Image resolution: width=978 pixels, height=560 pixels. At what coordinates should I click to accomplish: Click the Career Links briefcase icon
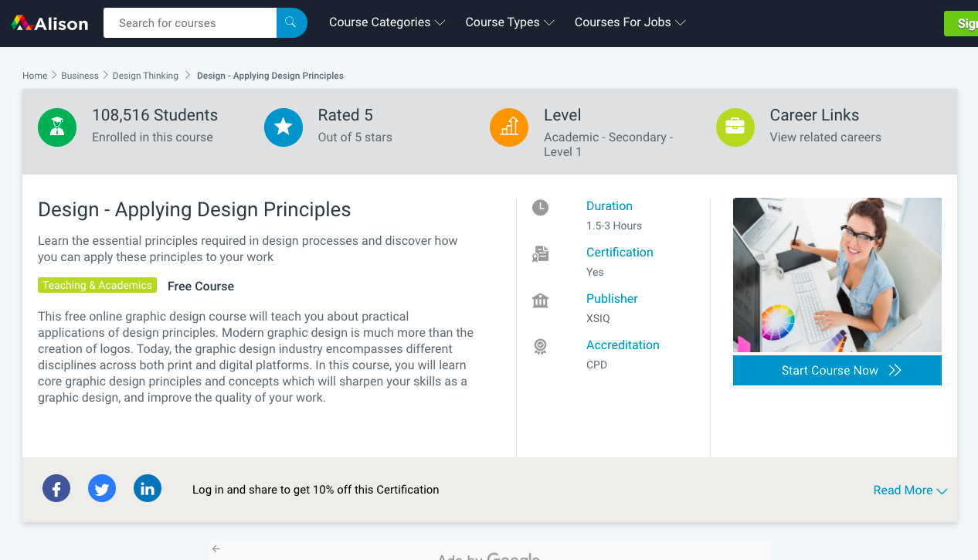(735, 127)
